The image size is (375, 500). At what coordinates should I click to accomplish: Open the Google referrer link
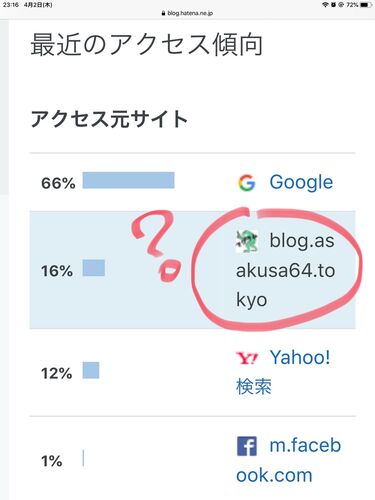coord(301,182)
